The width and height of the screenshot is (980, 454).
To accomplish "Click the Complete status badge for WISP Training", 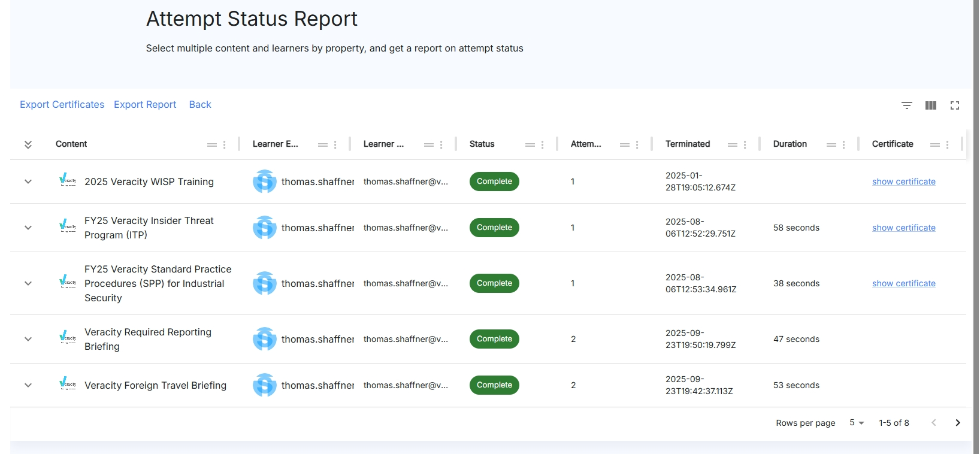I will pyautogui.click(x=494, y=181).
